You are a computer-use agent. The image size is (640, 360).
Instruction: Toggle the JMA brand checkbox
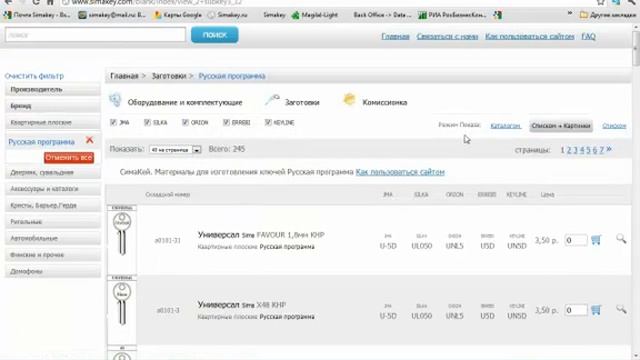tap(113, 122)
